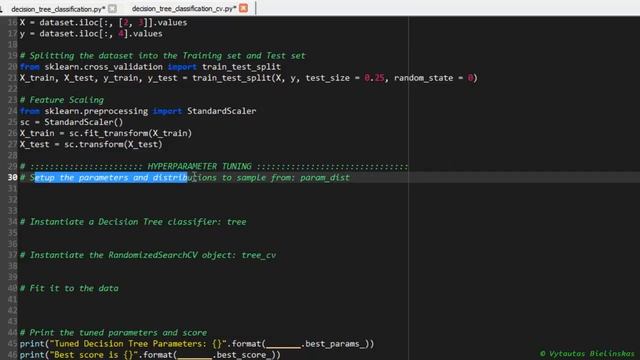640x360 pixels.
Task: Click comment 'Instantiate the RandomizedSearchCV object: tree_cv'
Action: click(148, 255)
